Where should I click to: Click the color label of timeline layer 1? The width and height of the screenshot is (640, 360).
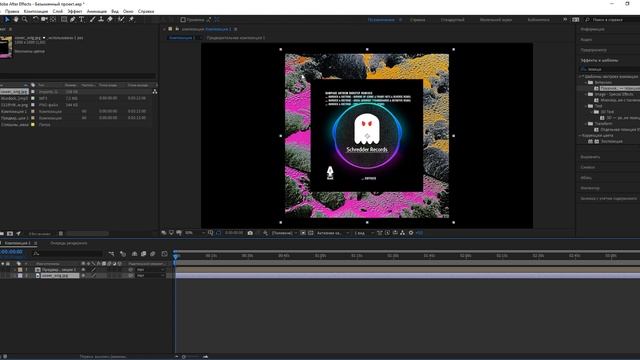[x=20, y=270]
